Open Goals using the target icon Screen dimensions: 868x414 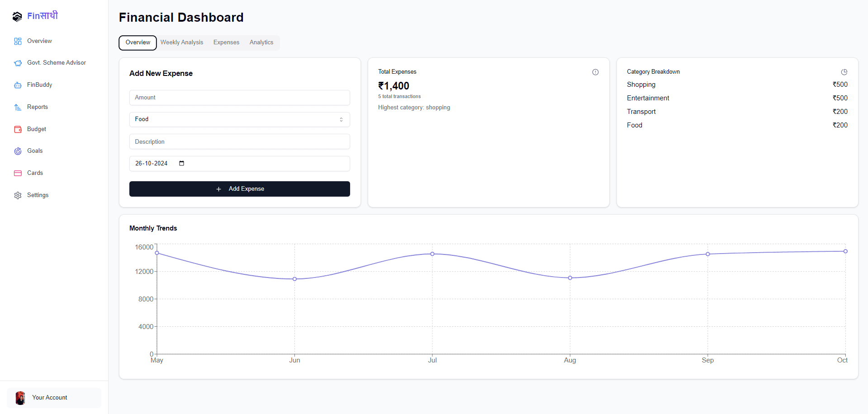coord(18,151)
